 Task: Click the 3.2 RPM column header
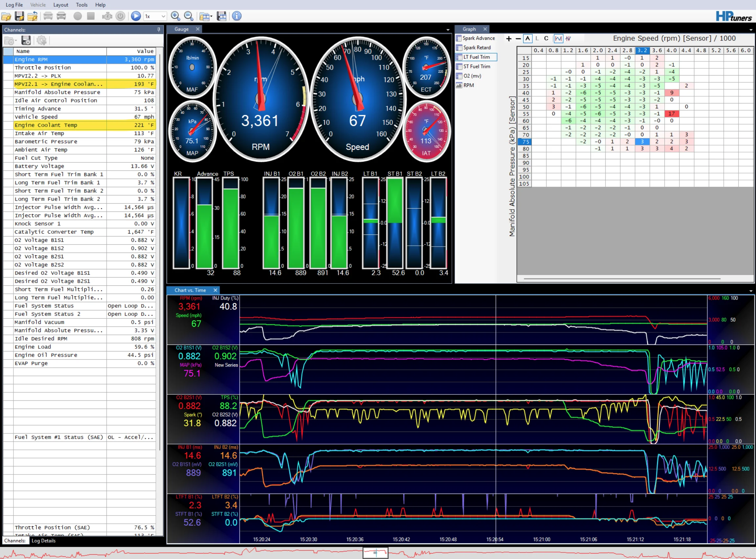[642, 51]
